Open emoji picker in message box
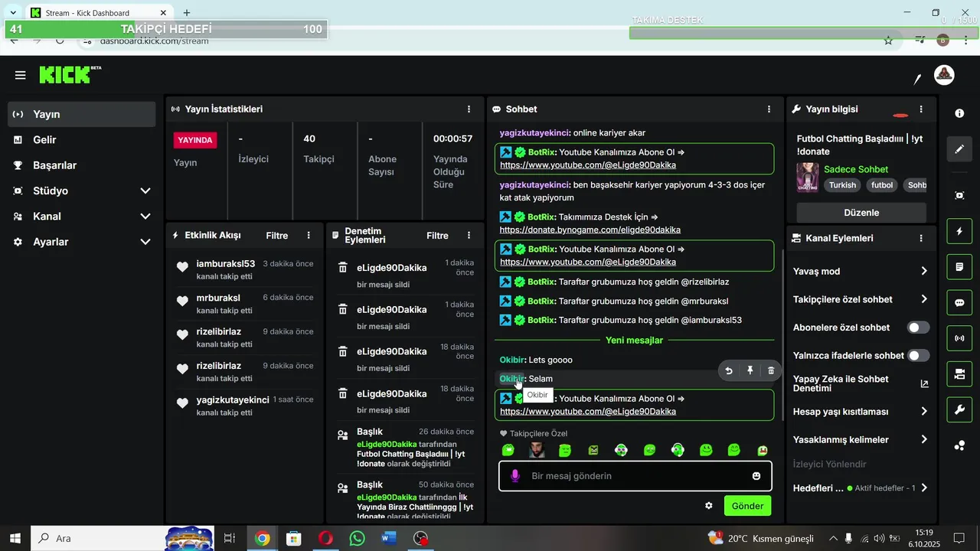Screen dimensions: 980x551 click(x=756, y=476)
